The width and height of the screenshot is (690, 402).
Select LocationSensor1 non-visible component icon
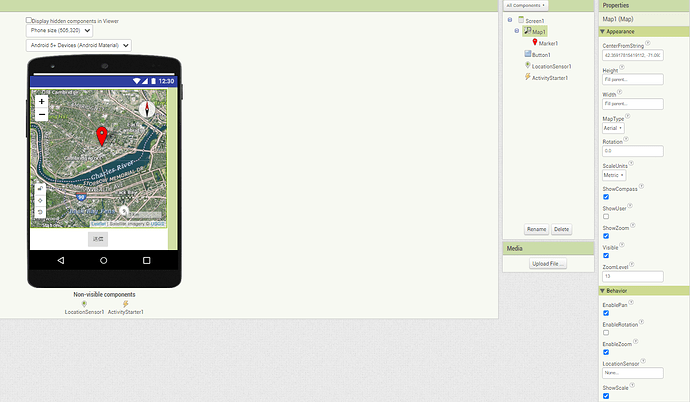point(84,304)
